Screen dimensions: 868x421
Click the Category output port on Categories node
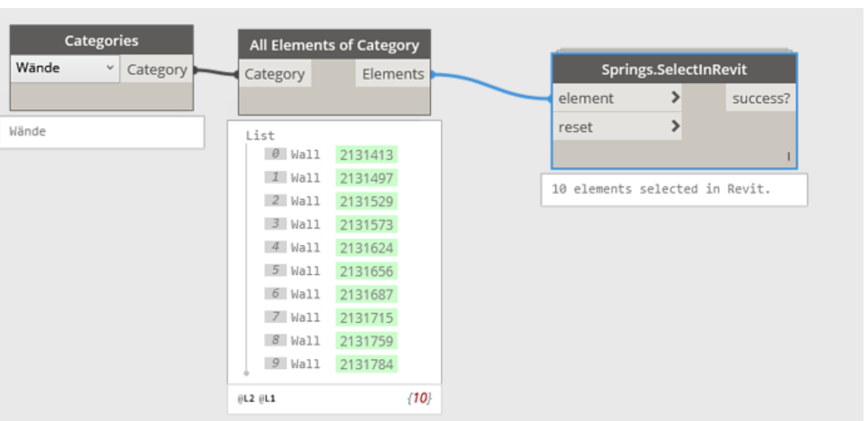[157, 69]
